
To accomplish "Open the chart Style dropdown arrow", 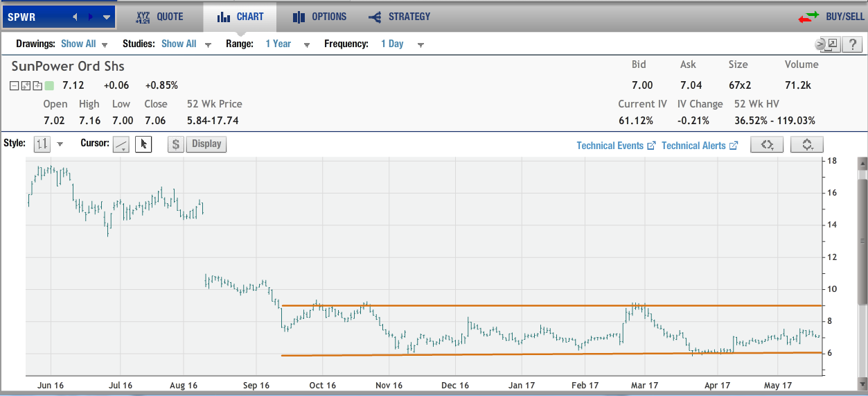I will (x=60, y=144).
